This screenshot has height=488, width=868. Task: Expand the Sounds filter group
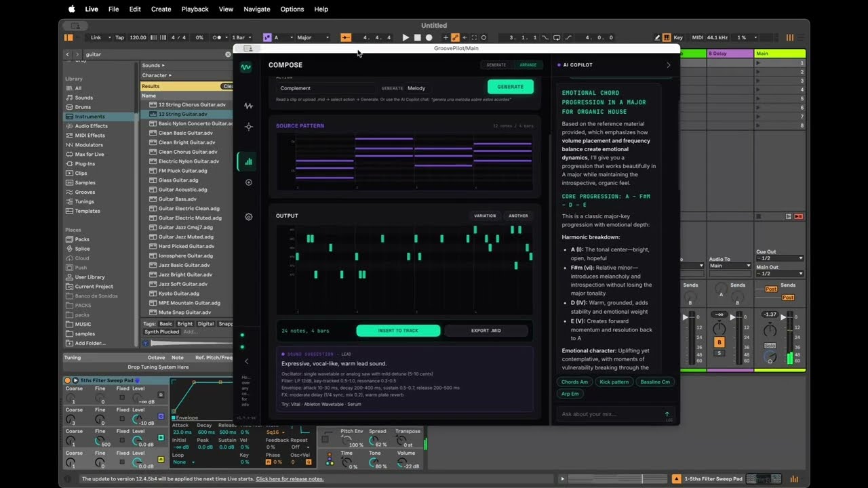click(153, 66)
